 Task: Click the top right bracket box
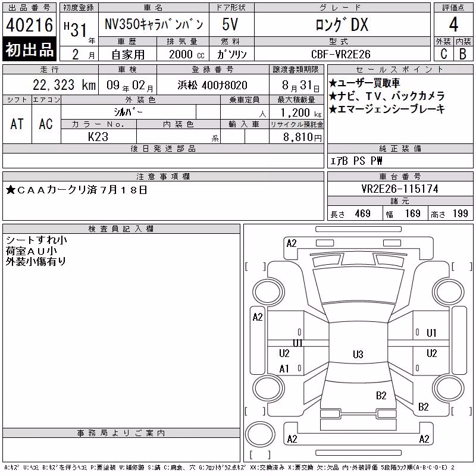462,267
